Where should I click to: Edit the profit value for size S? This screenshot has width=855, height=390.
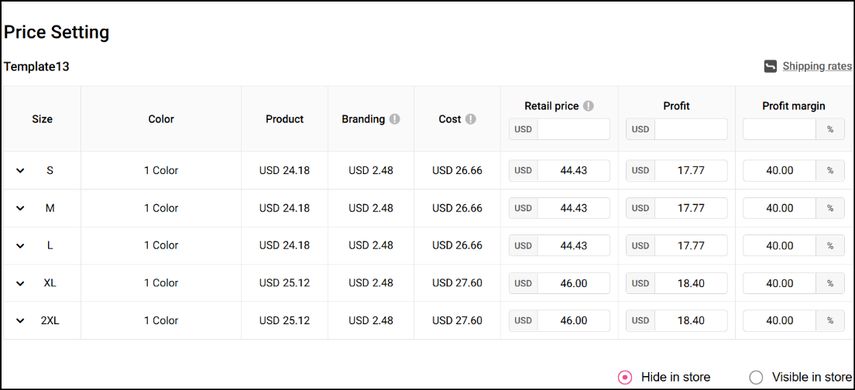click(x=690, y=171)
